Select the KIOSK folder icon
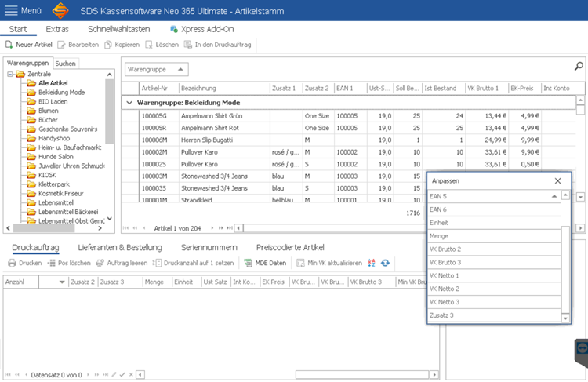588x382 pixels. (x=31, y=175)
